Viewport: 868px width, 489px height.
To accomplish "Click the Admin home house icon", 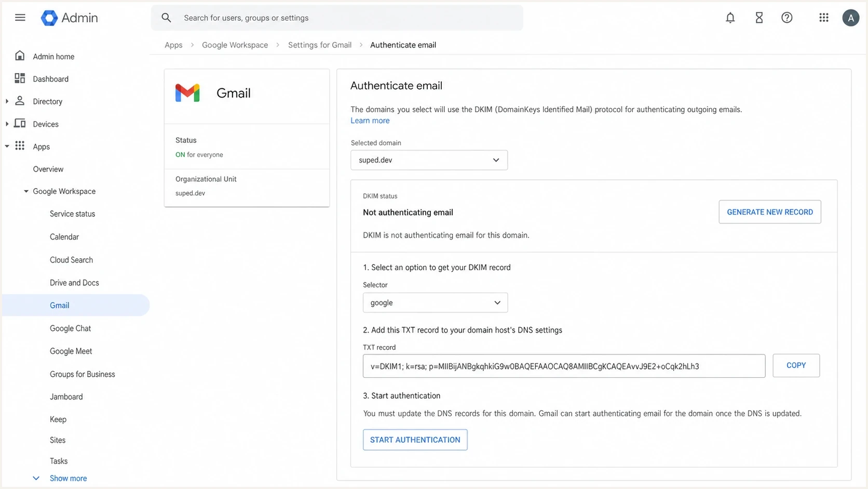I will coord(20,56).
